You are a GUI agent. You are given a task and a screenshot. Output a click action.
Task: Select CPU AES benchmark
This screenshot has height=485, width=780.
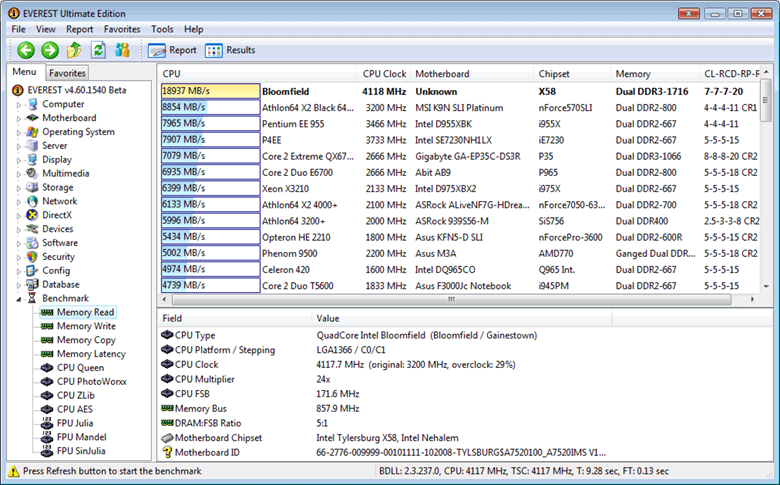tap(75, 409)
